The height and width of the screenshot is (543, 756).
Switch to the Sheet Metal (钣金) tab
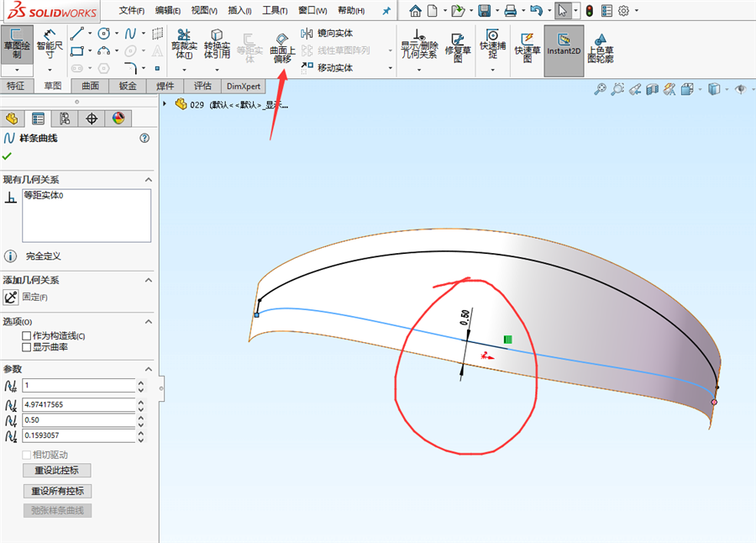click(128, 86)
